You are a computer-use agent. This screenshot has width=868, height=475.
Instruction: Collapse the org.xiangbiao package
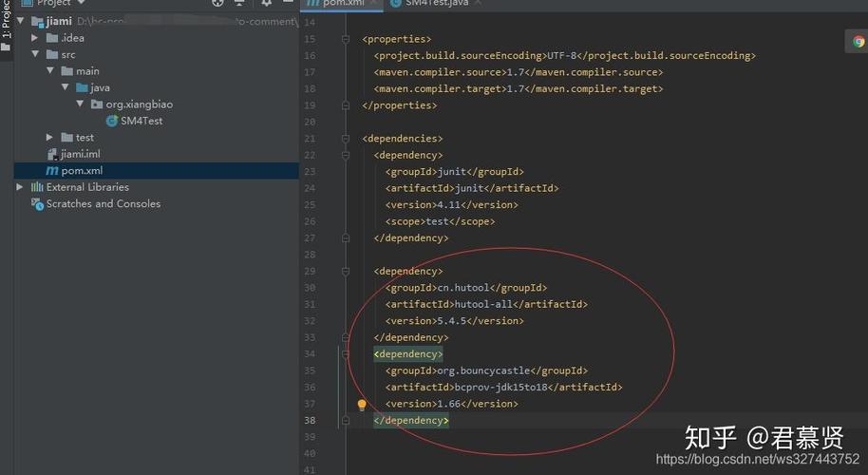coord(80,104)
